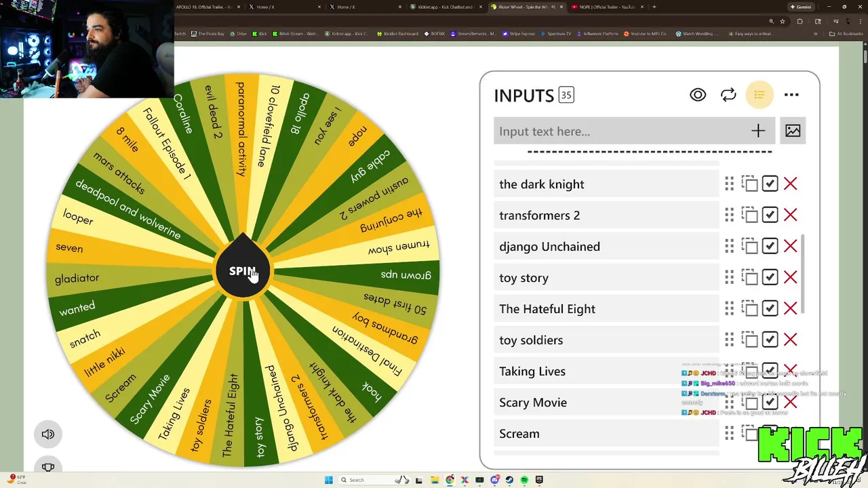Open Epic Games Launcher from the taskbar

click(540, 480)
